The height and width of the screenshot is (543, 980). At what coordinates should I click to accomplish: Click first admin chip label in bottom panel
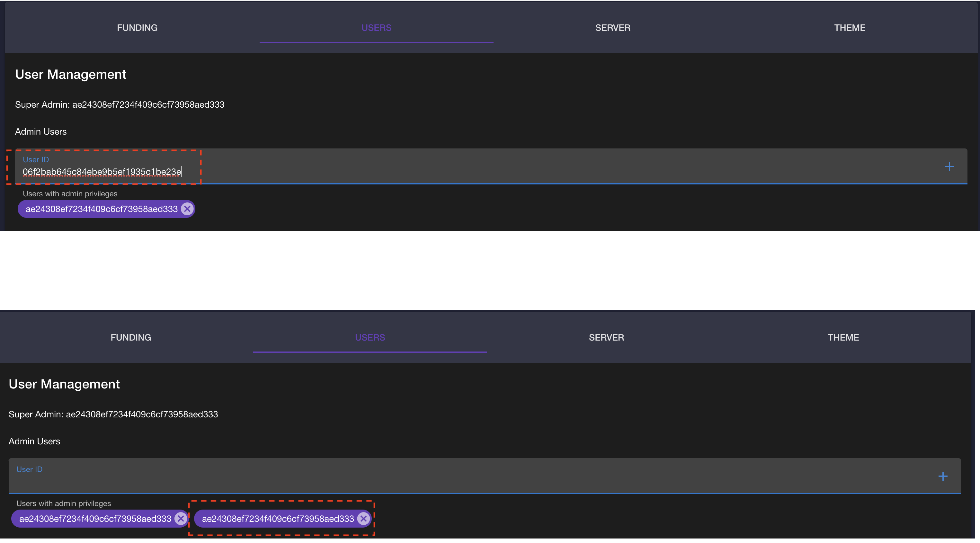(x=95, y=519)
